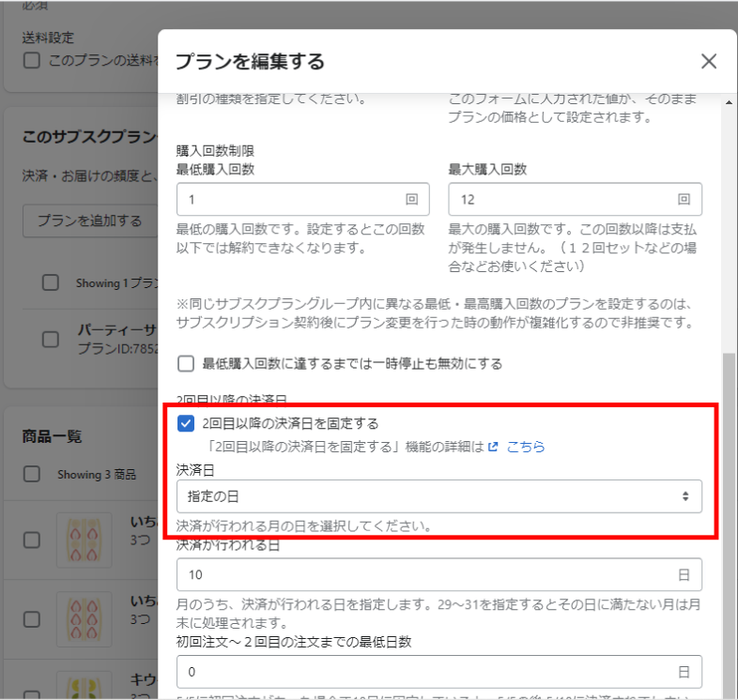The image size is (738, 700).
Task: Click プランを追加する button in background page
Action: (x=89, y=221)
